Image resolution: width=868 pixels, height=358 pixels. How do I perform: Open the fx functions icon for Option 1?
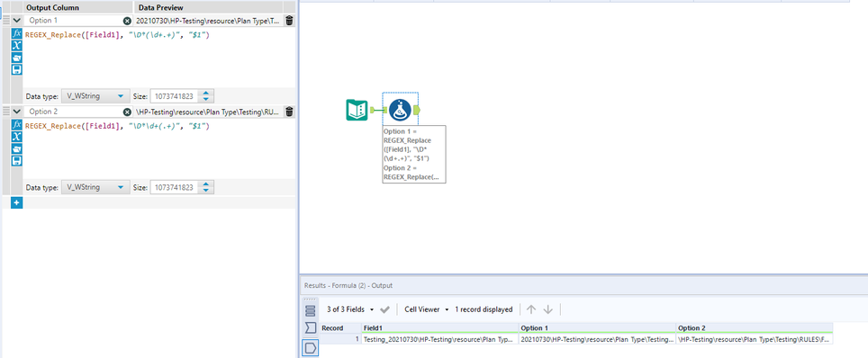pyautogui.click(x=16, y=33)
